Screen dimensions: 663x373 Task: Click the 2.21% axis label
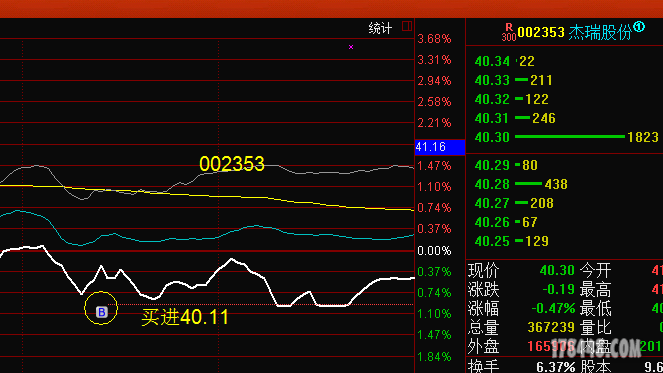coord(434,123)
